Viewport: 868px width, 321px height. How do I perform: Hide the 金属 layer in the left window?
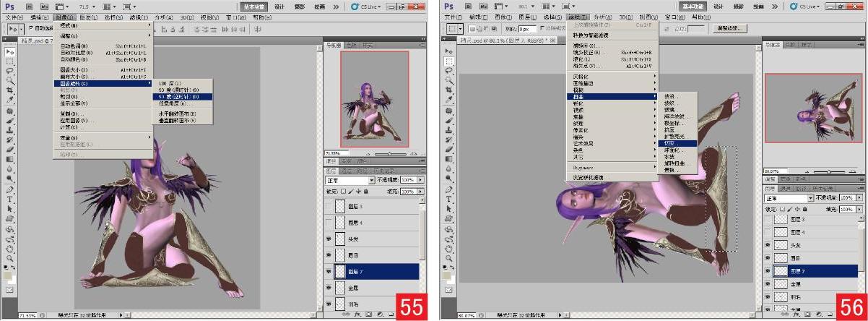point(329,288)
